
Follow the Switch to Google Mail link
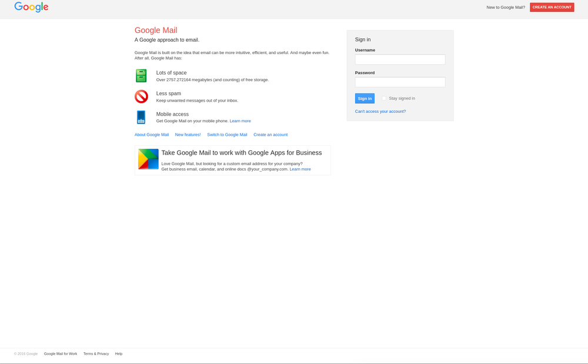(227, 135)
